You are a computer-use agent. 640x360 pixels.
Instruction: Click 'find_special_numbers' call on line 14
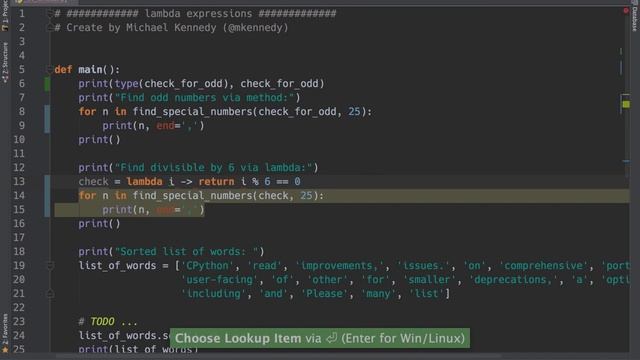[192, 196]
